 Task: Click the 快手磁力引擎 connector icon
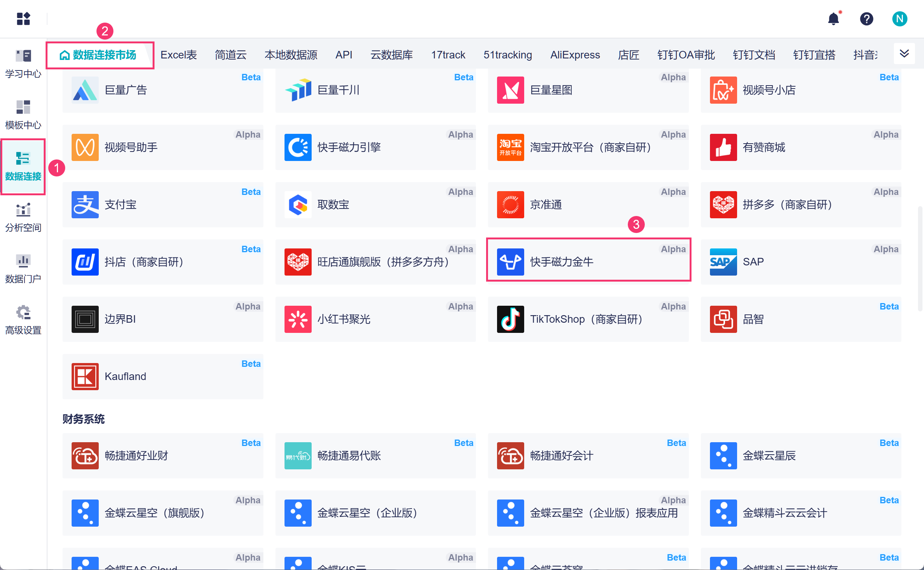point(298,147)
